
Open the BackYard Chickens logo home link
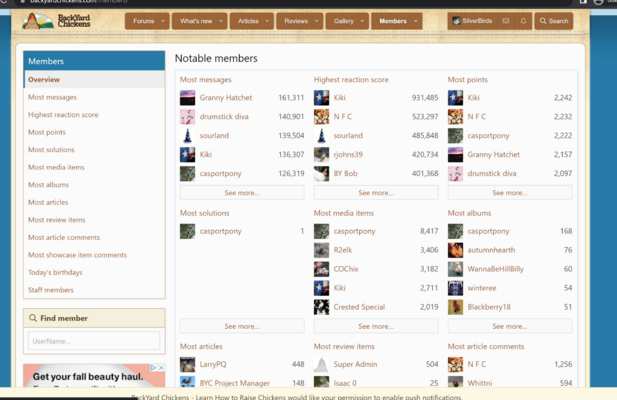pos(56,21)
